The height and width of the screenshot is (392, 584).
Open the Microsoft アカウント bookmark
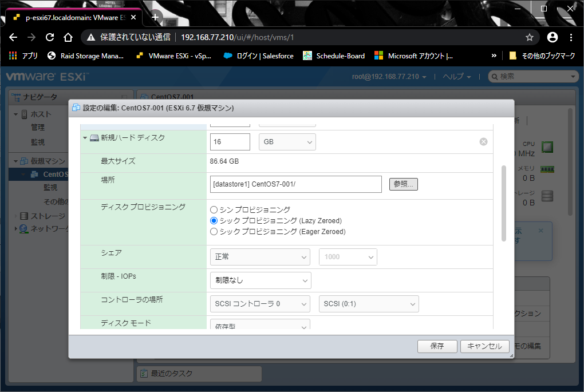tap(414, 56)
